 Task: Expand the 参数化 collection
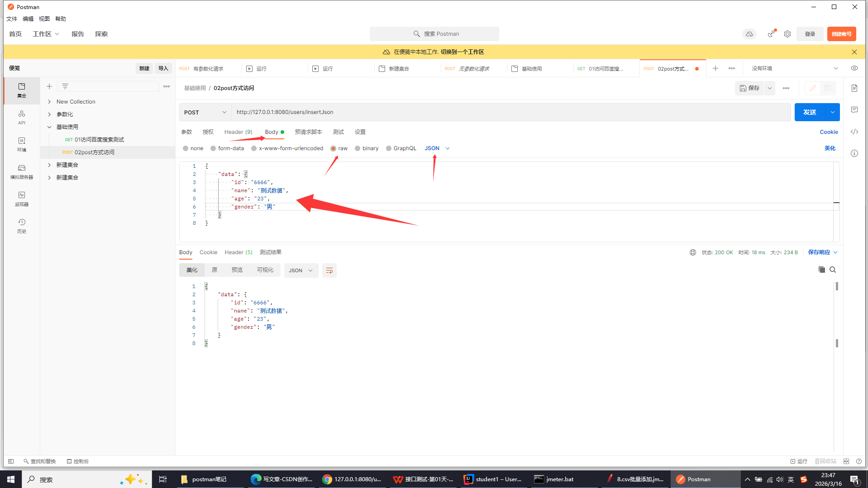[49, 114]
